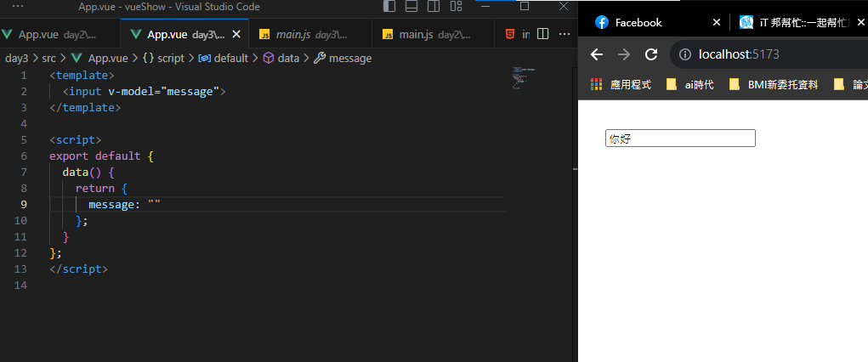The image size is (868, 362).
Task: Open main.js day3 tab
Action: (x=310, y=34)
